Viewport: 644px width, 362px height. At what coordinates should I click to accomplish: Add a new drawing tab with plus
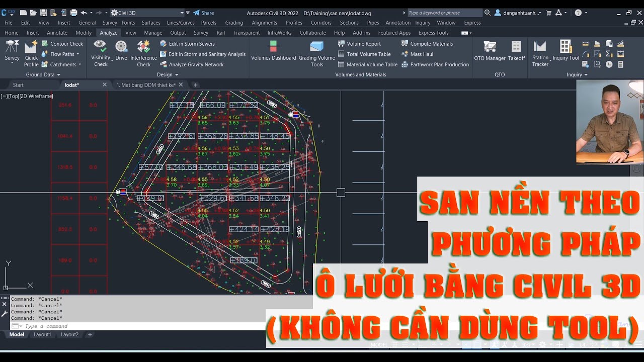pos(196,85)
